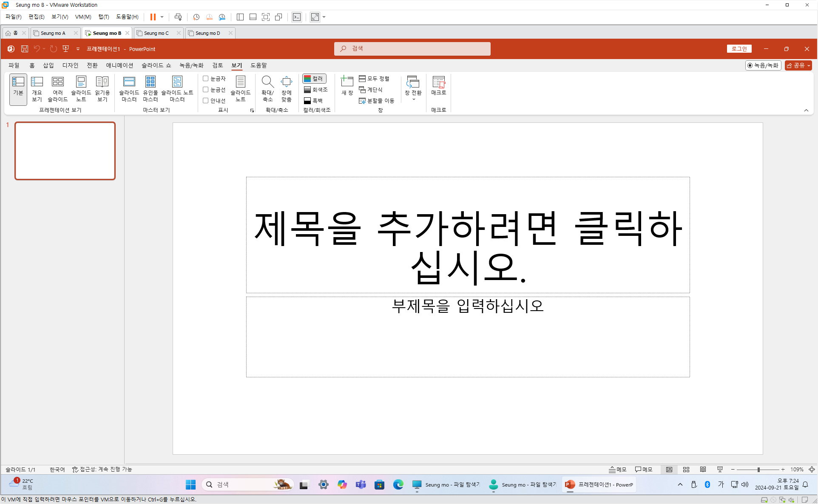This screenshot has width=818, height=504.
Task: Enable the Ruler (눈금자) checkbox
Action: coord(206,79)
